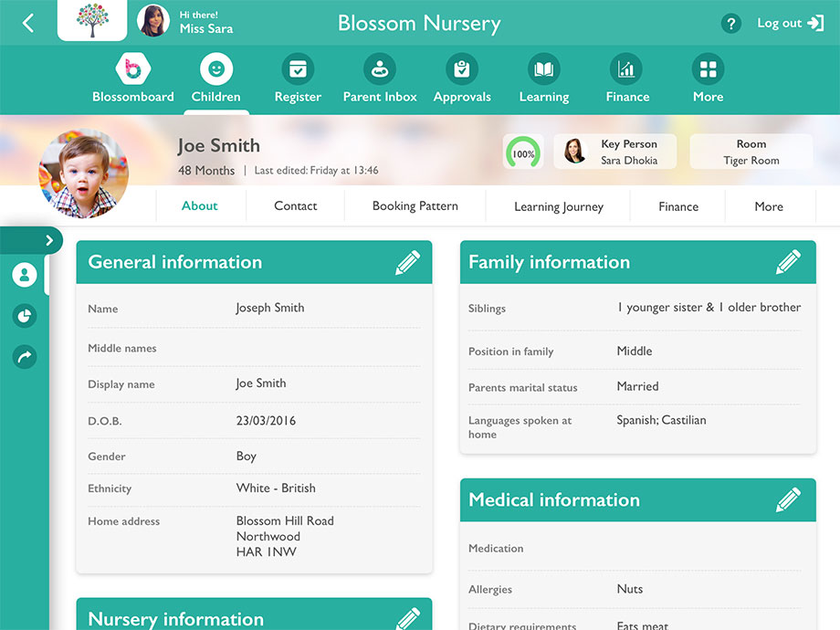This screenshot has height=630, width=840.
Task: Switch to the Contact tab
Action: [295, 206]
